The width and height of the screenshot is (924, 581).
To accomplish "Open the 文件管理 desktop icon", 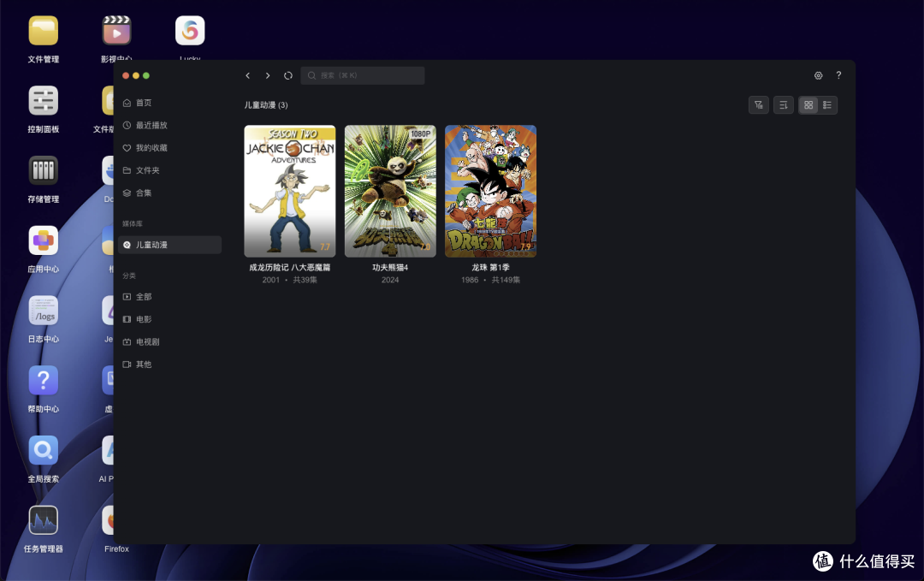I will pos(43,31).
